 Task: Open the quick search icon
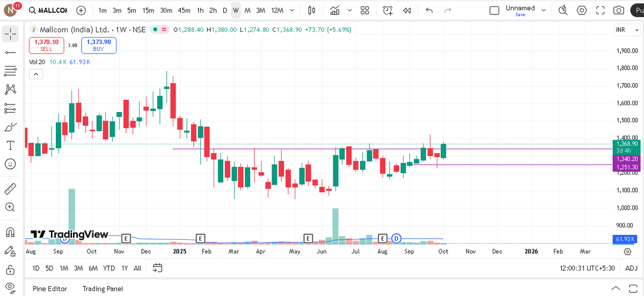click(563, 10)
